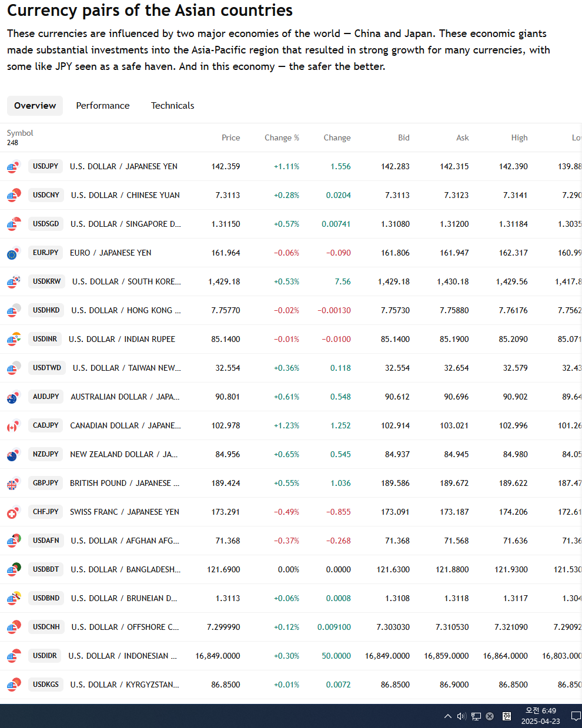Open the USDKRW symbol ticker
Screen dimensions: 582x728
47,281
